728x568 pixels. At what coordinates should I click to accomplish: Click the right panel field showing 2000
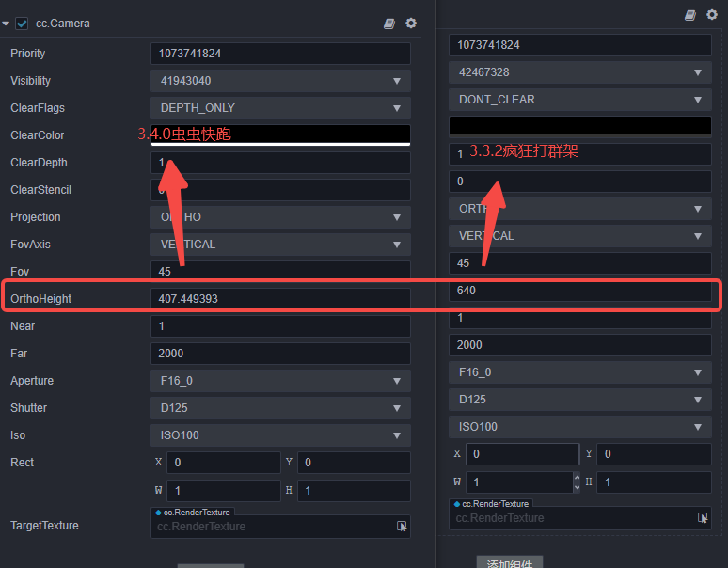pyautogui.click(x=580, y=345)
